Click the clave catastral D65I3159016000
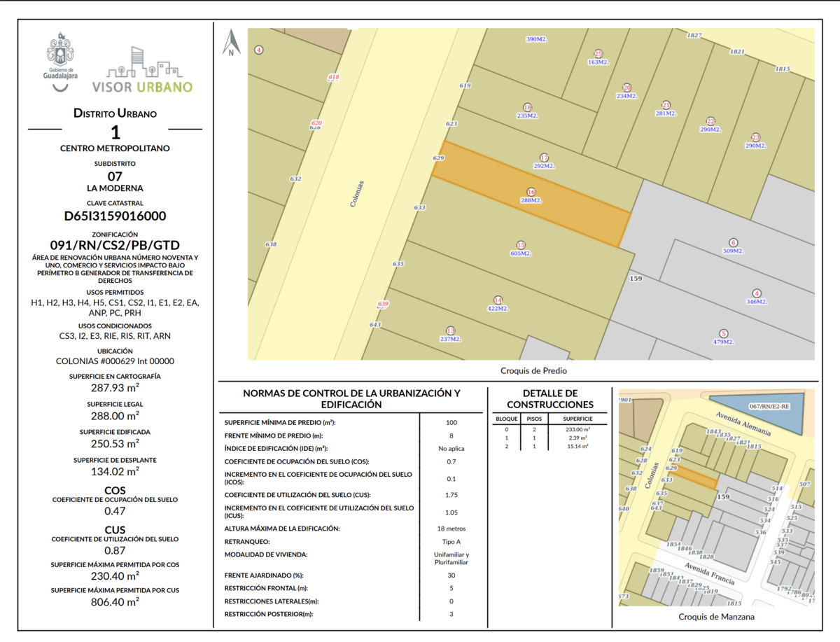Viewport: 840px width, 642px height. point(115,216)
